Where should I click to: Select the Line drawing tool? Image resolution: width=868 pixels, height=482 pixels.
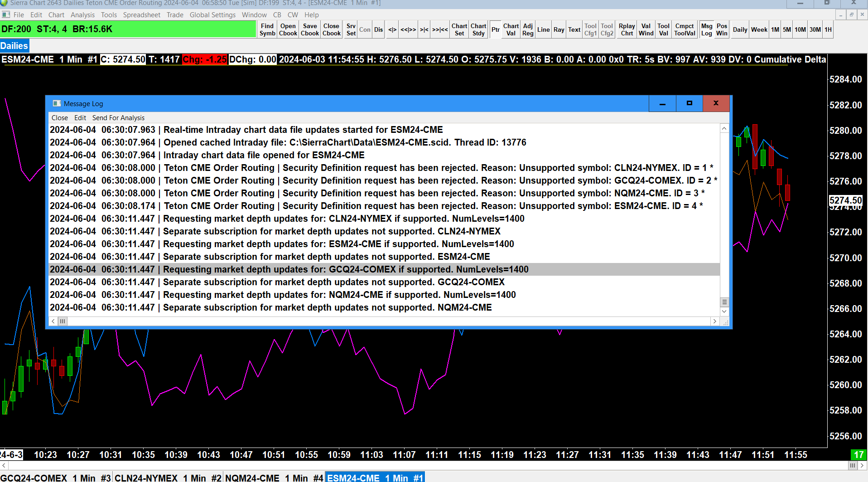543,29
